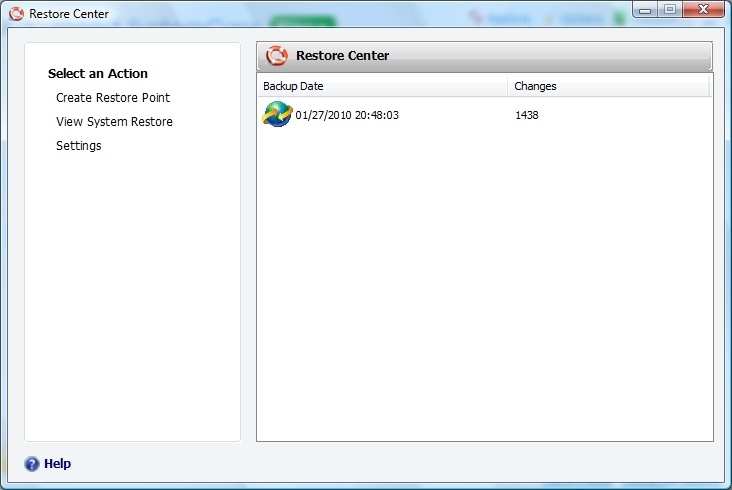This screenshot has height=490, width=732.
Task: Sort by Backup Date column header
Action: point(382,86)
